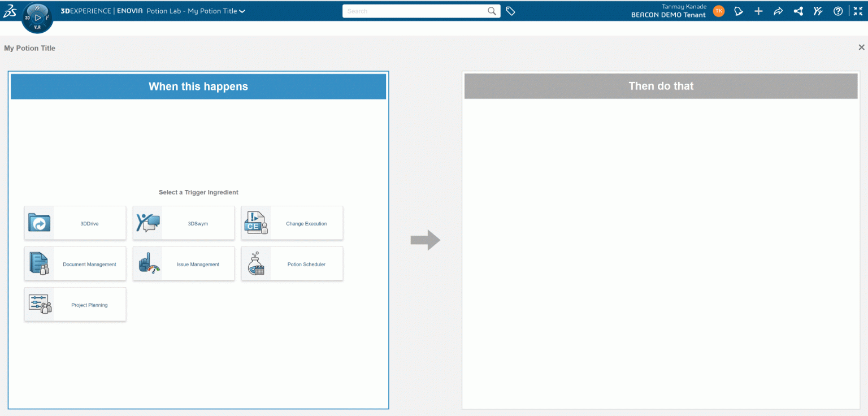Select the Issue Management trigger ingredient

click(184, 264)
